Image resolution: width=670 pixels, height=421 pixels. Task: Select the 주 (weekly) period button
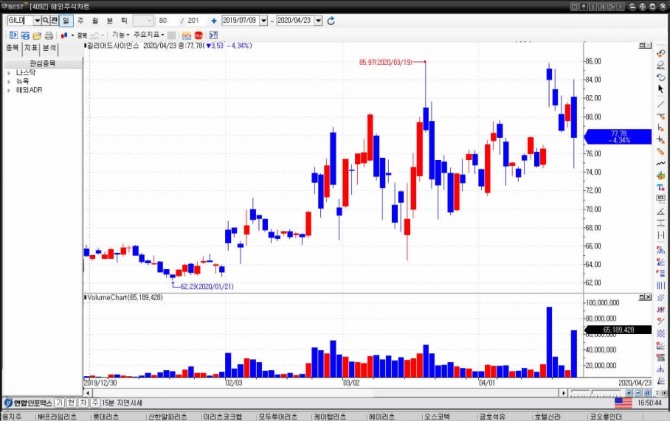pyautogui.click(x=80, y=21)
